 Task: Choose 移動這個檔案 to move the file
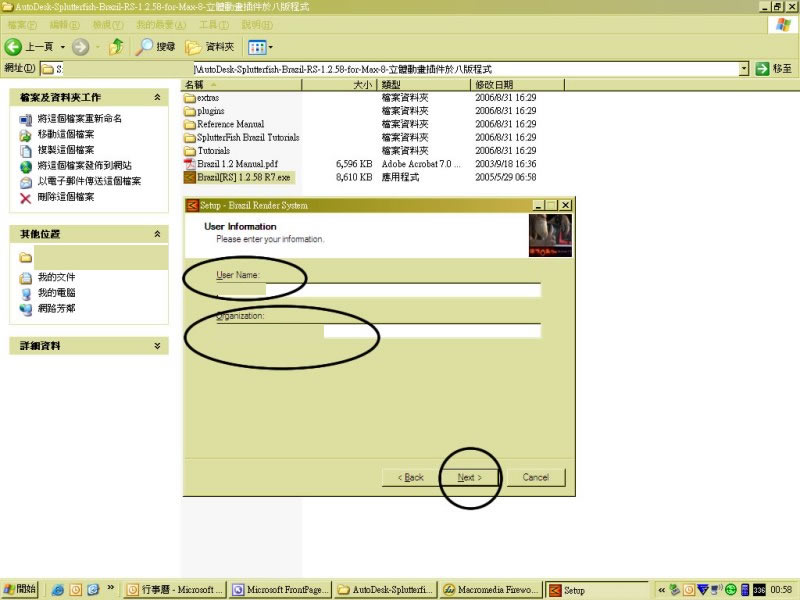[65, 134]
